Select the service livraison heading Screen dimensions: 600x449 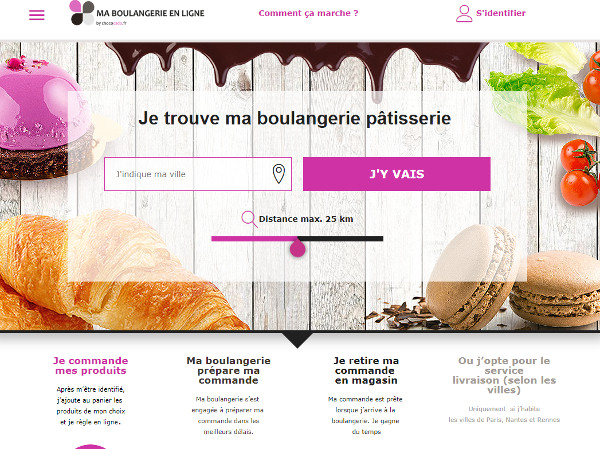[x=504, y=376]
